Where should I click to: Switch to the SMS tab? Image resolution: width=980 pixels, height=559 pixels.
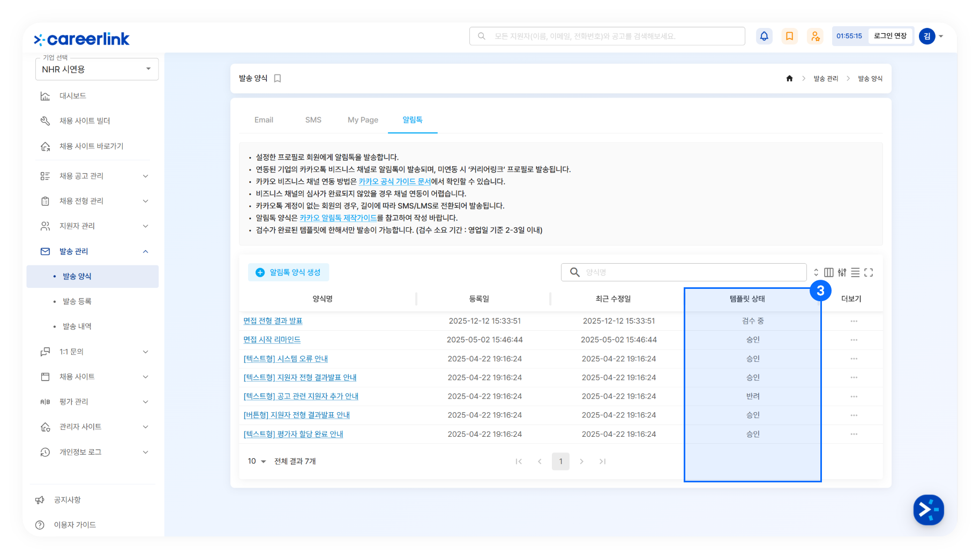pos(313,120)
